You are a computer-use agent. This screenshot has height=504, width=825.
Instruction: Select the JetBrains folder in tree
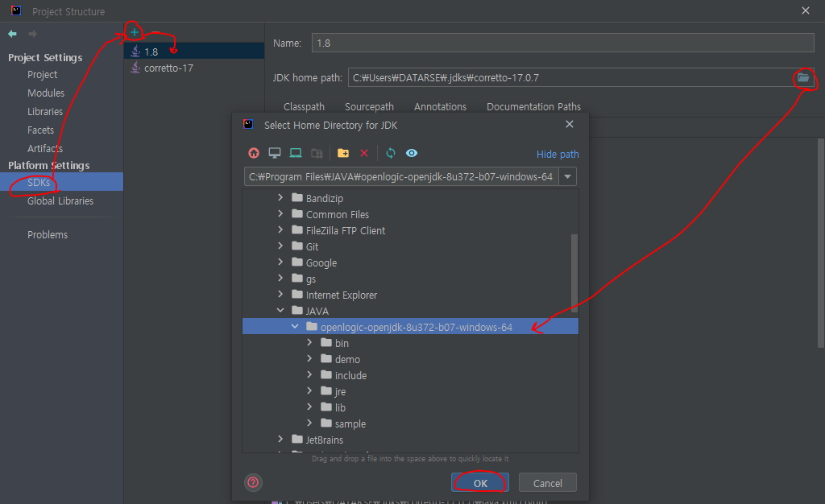324,440
